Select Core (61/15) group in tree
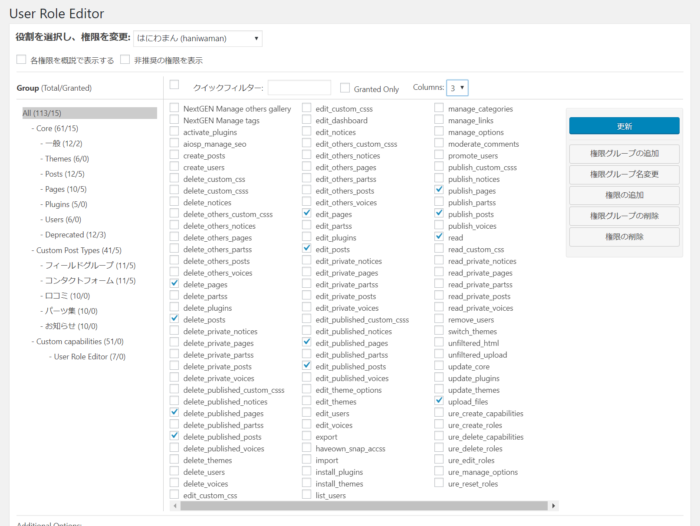 57,128
